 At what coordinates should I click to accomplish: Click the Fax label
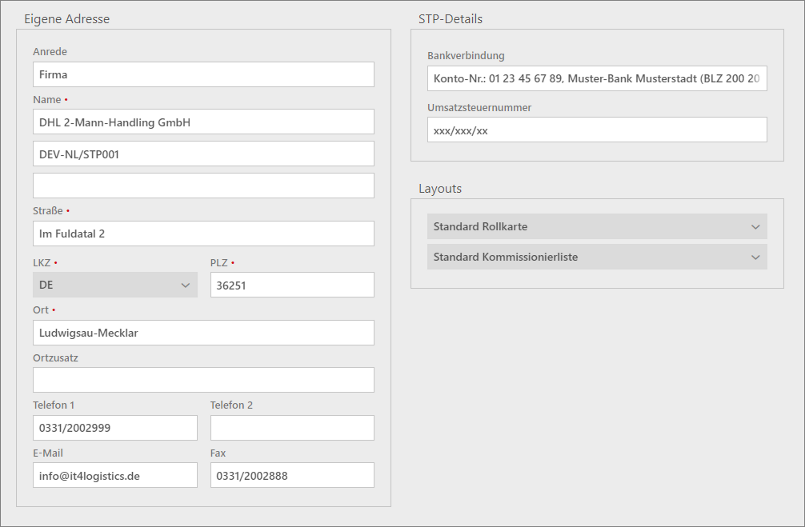[218, 453]
